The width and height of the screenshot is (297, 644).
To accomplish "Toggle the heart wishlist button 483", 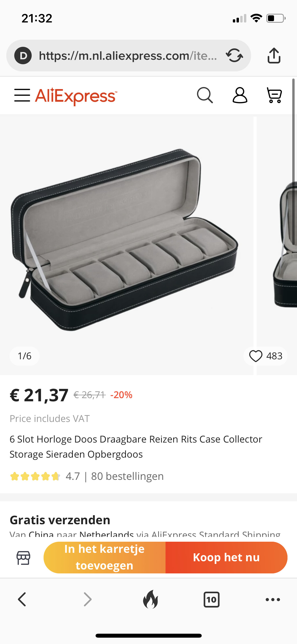I will (x=265, y=356).
